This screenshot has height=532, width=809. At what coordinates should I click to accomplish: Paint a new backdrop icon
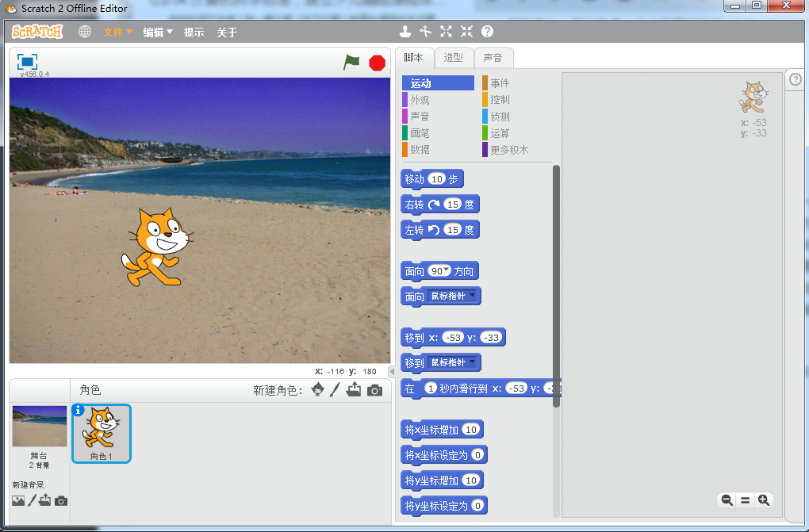pos(32,500)
